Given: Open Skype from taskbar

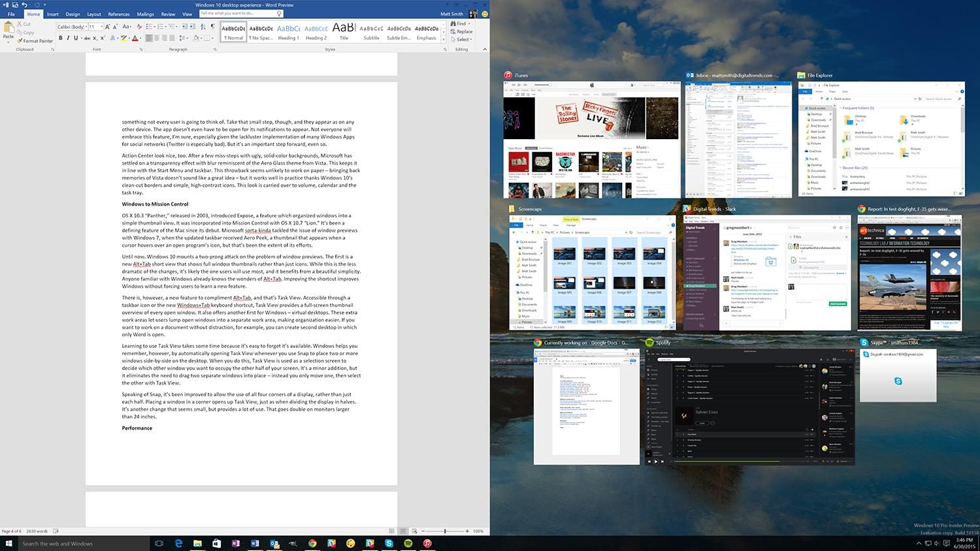Looking at the screenshot, I should (389, 543).
